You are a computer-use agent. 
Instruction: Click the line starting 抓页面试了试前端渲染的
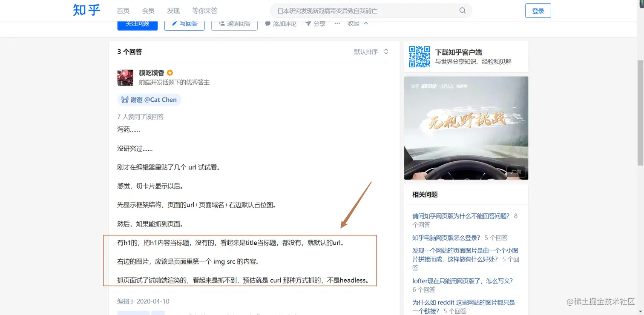(x=243, y=281)
